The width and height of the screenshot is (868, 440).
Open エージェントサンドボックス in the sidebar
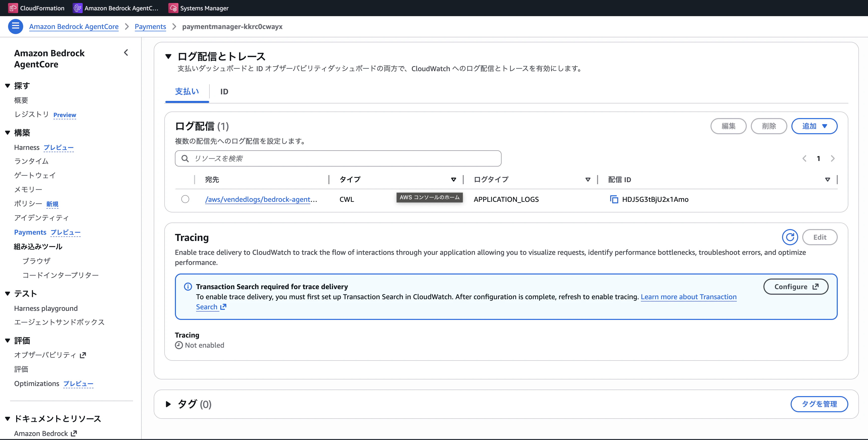[x=59, y=322]
